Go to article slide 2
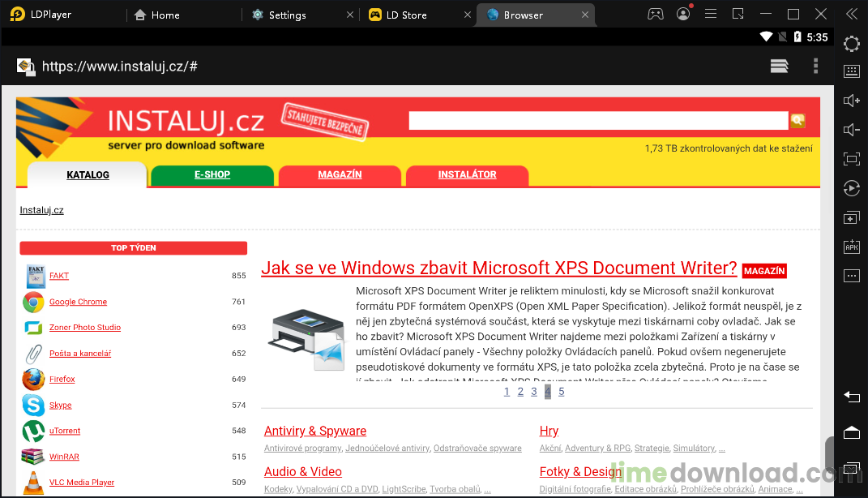This screenshot has height=498, width=868. (520, 392)
